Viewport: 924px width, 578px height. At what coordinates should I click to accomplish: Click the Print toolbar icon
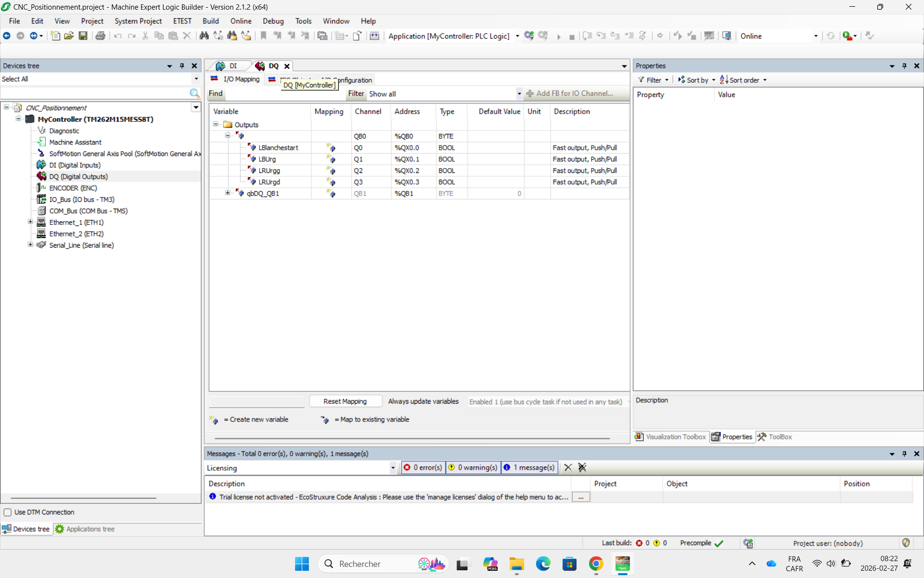pos(100,36)
